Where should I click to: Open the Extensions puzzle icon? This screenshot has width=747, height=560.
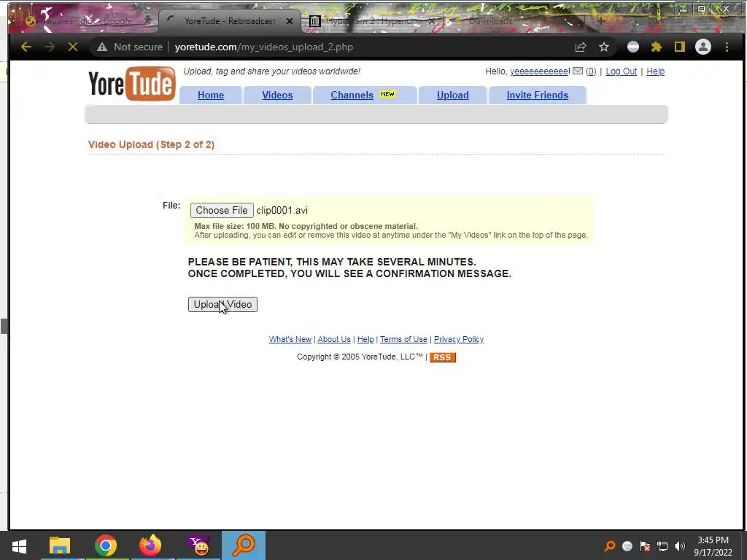coord(657,47)
